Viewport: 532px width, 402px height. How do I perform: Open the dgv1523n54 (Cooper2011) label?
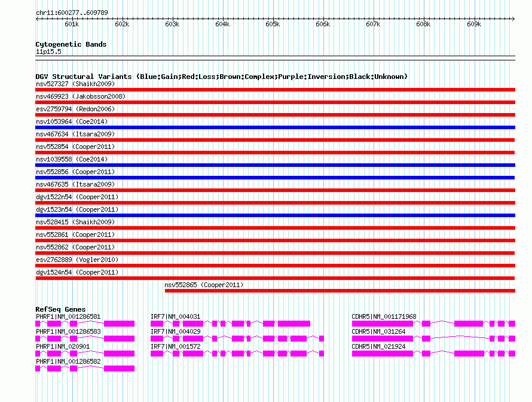[77, 209]
